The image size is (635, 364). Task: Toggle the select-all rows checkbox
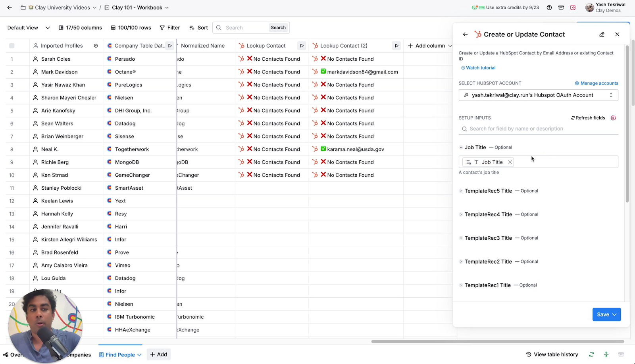point(12,46)
